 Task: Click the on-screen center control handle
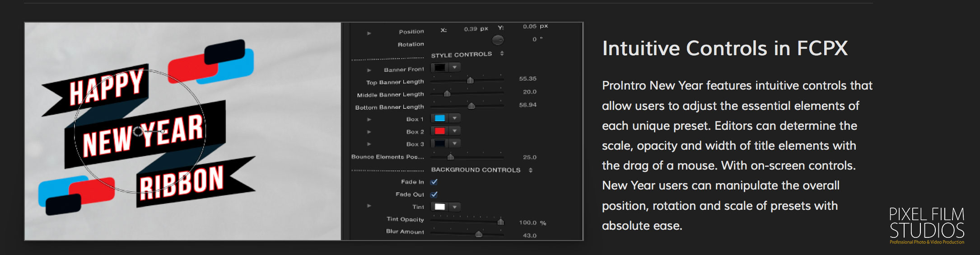(x=138, y=132)
